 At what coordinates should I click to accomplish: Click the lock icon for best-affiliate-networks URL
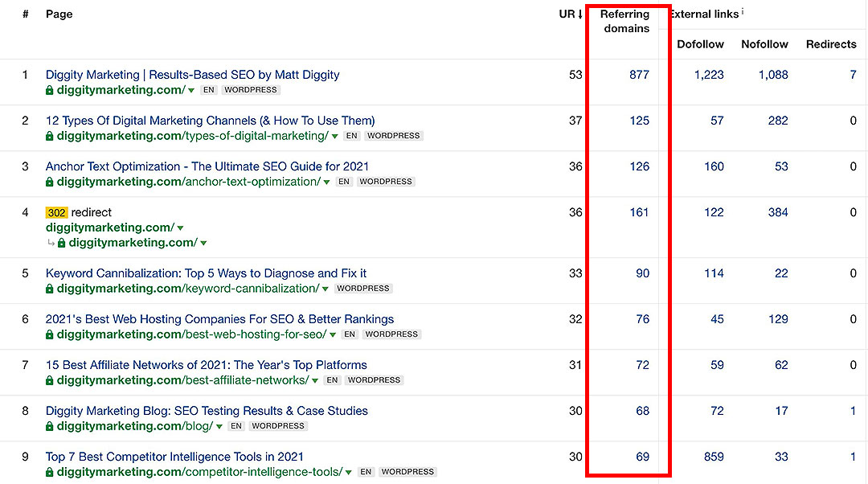point(49,381)
